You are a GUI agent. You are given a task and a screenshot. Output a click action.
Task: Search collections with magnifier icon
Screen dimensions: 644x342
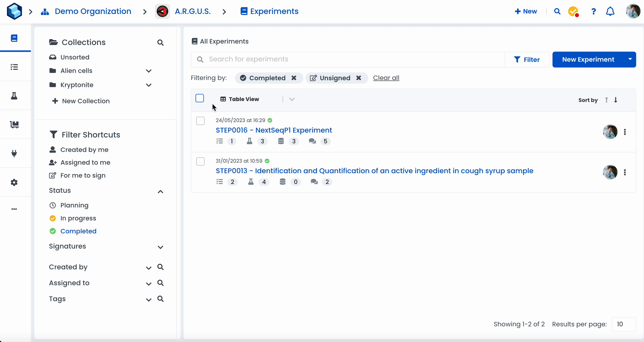click(x=160, y=43)
